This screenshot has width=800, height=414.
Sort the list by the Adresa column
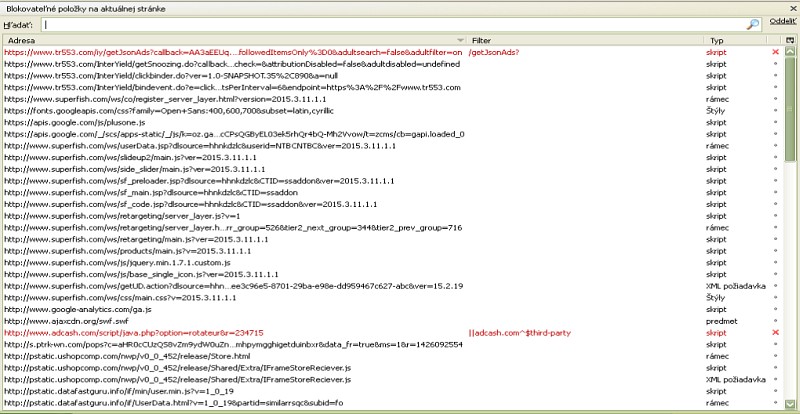point(200,40)
